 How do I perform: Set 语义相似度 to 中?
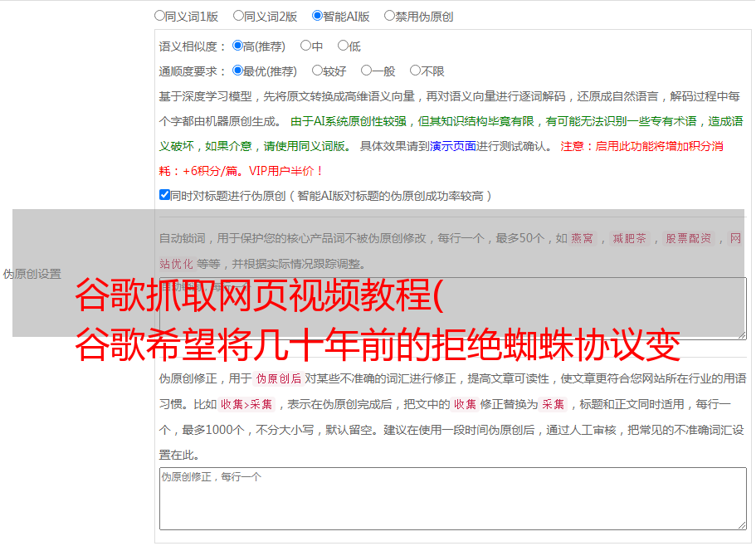(x=305, y=46)
